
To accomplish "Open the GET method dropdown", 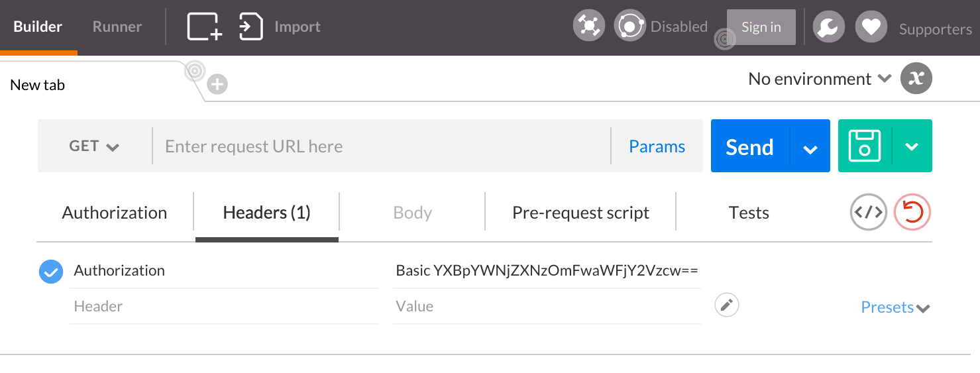I will 95,146.
